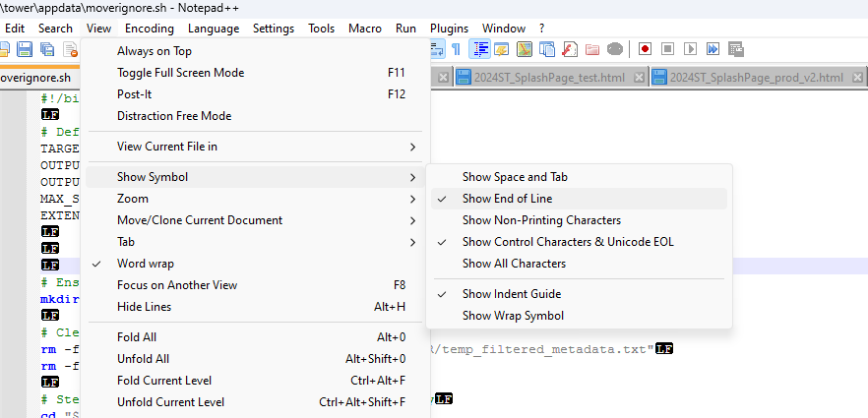Click save icon on 2024ST_SplashPage_prod_v2.html tab

click(658, 78)
